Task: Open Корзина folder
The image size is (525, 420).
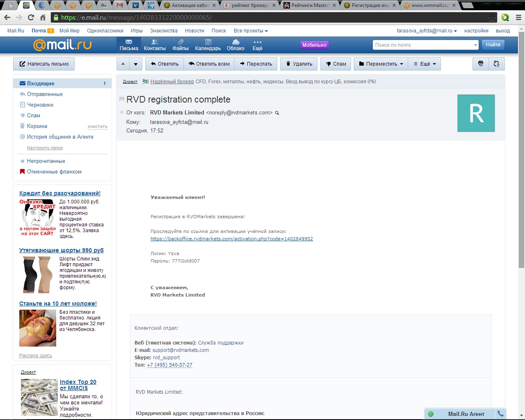Action: coord(37,126)
